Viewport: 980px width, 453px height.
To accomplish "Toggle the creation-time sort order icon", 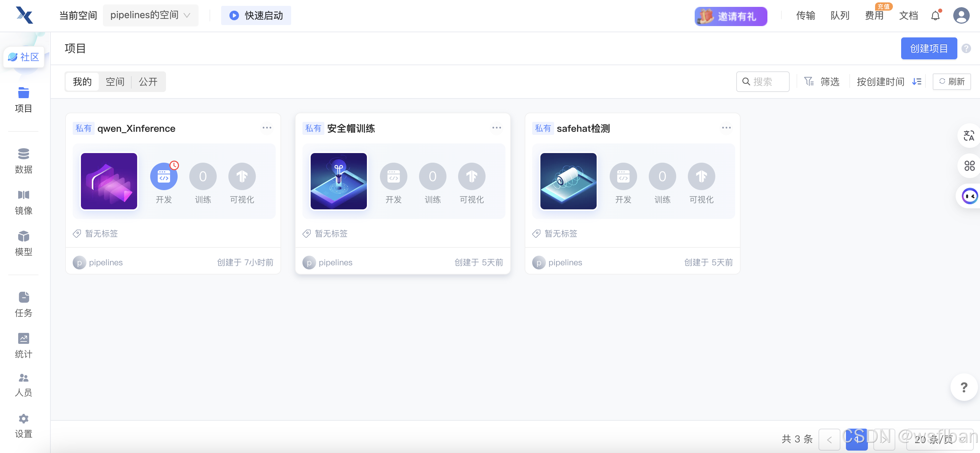I will (917, 81).
